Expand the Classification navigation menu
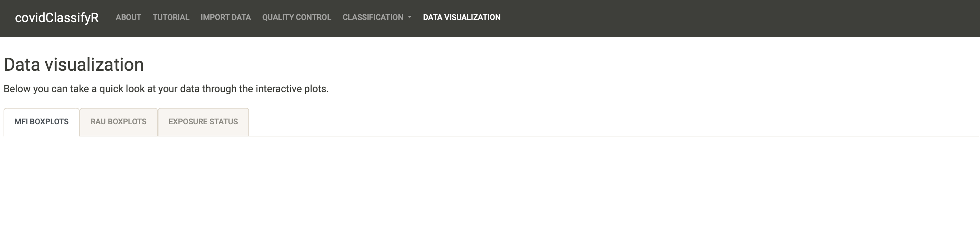This screenshot has height=235, width=980. pyautogui.click(x=377, y=17)
